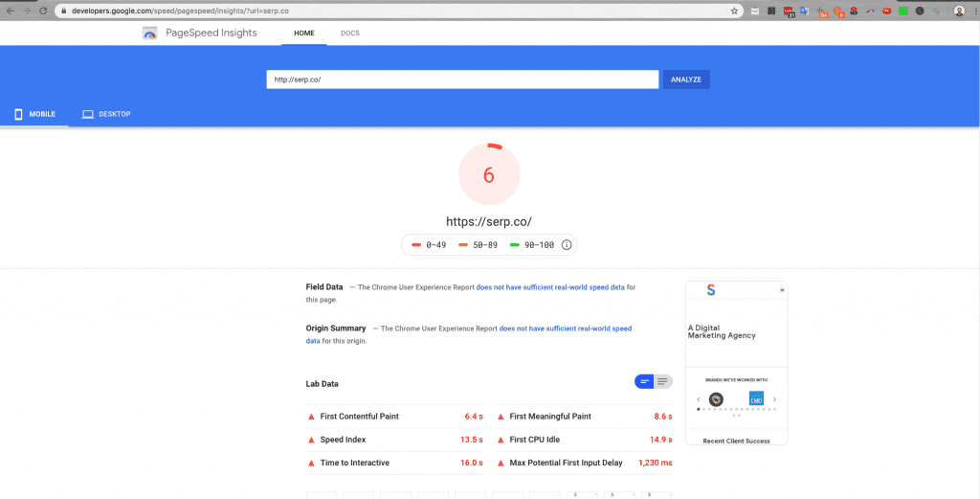Click the Time to Interactive metric label
The width and height of the screenshot is (980, 499).
(x=355, y=463)
